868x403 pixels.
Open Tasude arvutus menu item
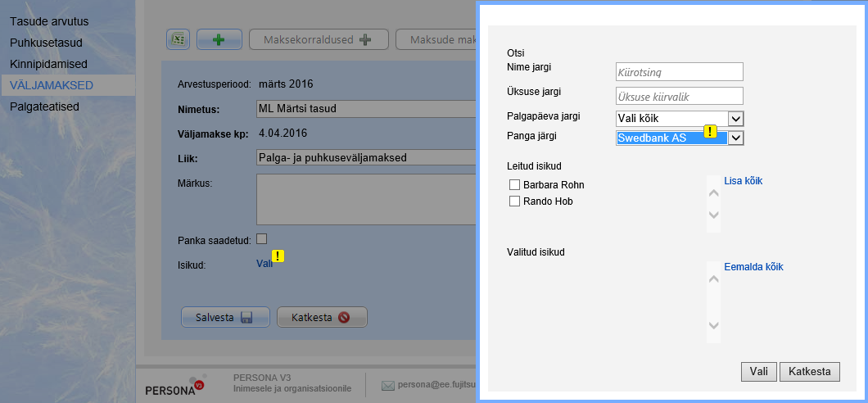click(49, 20)
